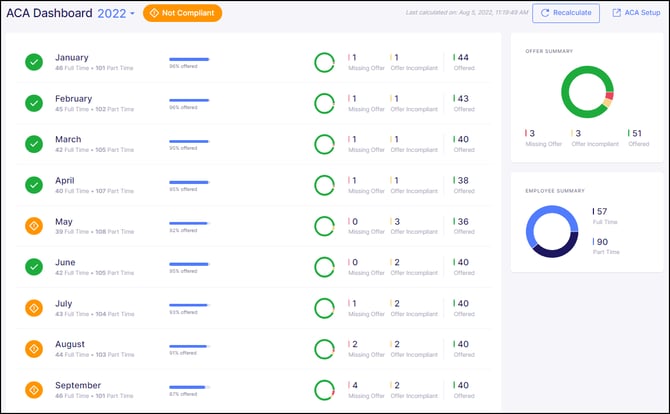Viewport: 670px width, 414px height.
Task: Click August's 2 Missing Offer count
Action: 366,349
